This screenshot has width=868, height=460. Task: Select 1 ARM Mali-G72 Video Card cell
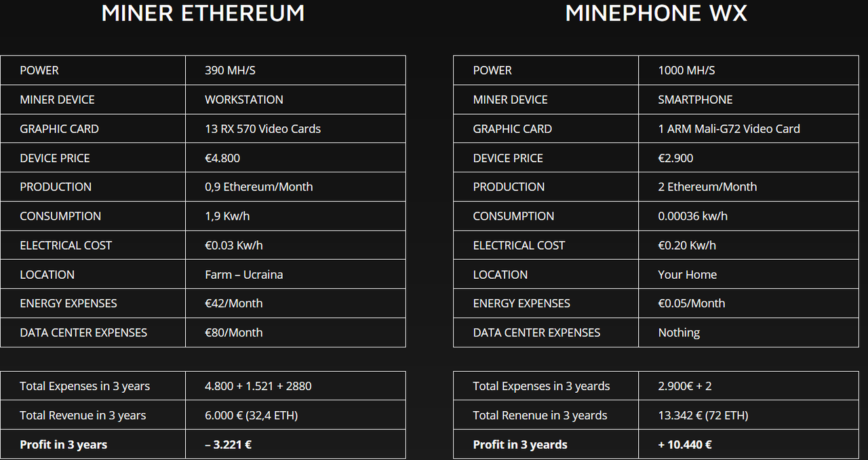coord(749,129)
